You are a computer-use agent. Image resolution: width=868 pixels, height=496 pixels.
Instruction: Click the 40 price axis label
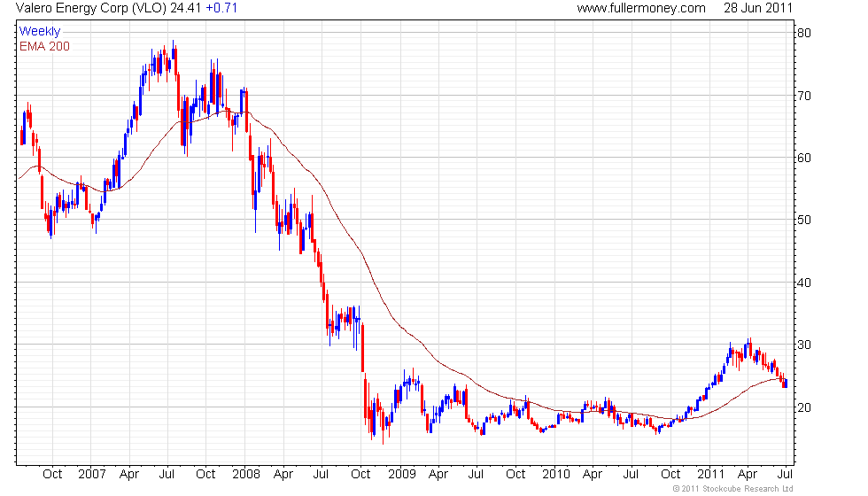point(804,283)
